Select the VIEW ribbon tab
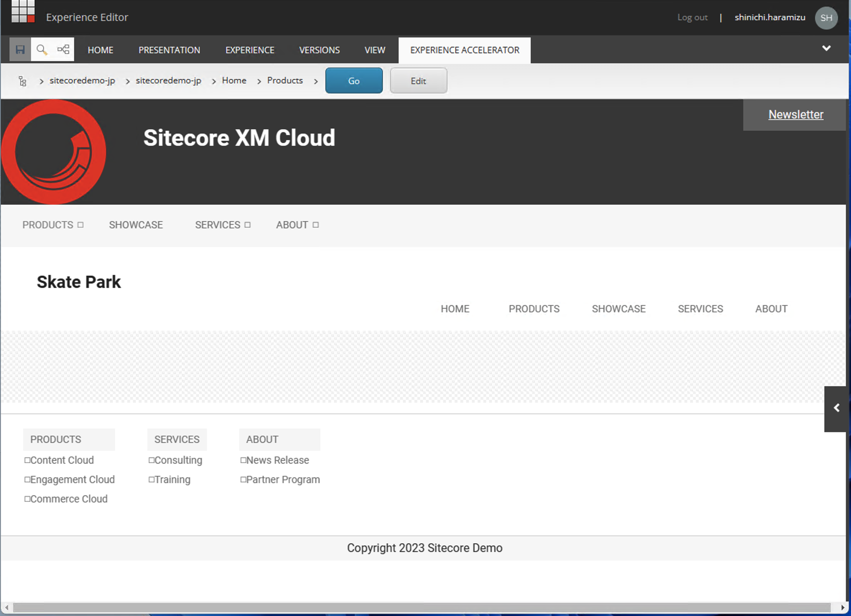Viewport: 851px width, 616px height. [375, 50]
